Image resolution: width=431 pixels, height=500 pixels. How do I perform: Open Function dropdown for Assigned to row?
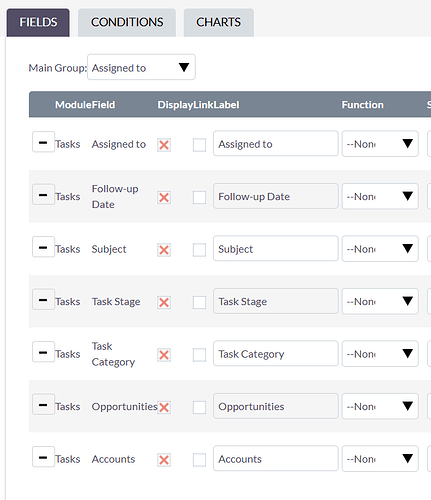(380, 144)
